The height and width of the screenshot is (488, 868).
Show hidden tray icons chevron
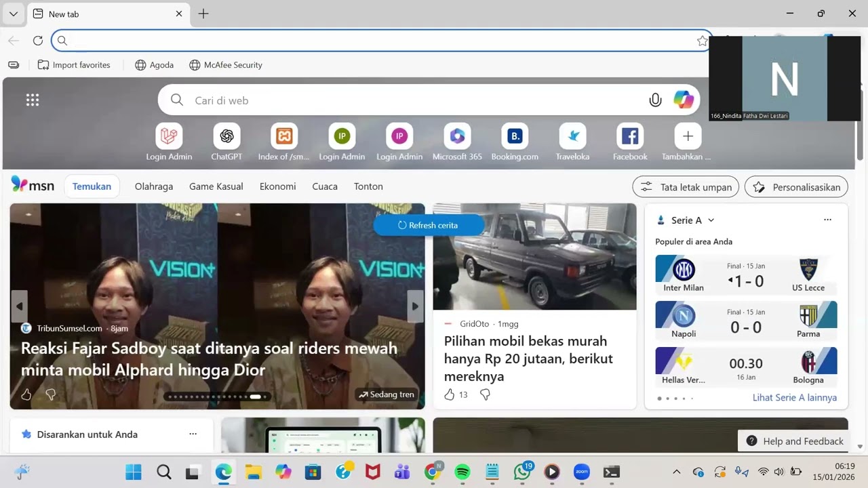point(676,472)
